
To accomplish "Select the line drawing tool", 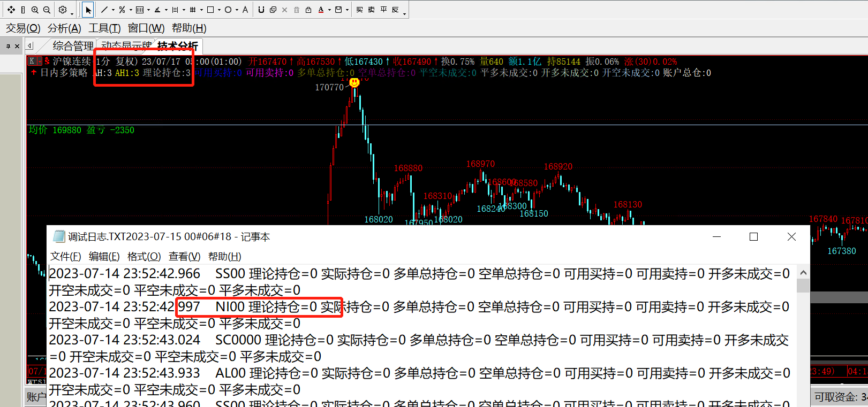I will [104, 10].
